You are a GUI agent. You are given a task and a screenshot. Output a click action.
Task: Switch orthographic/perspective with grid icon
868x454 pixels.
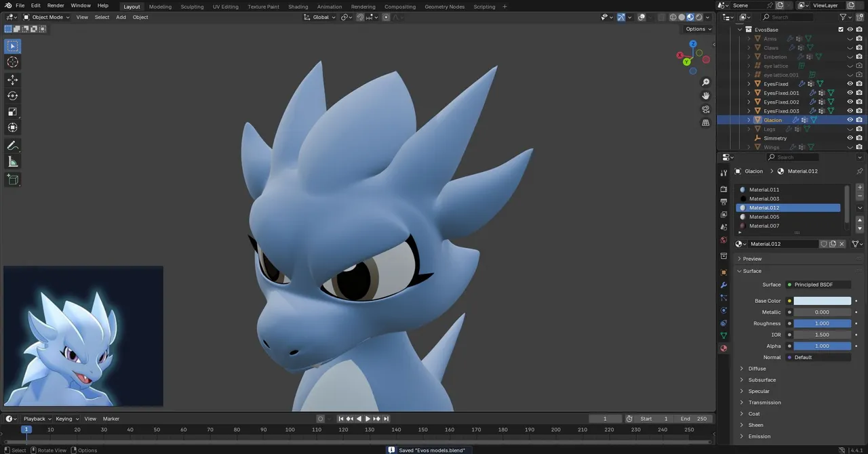pos(706,123)
